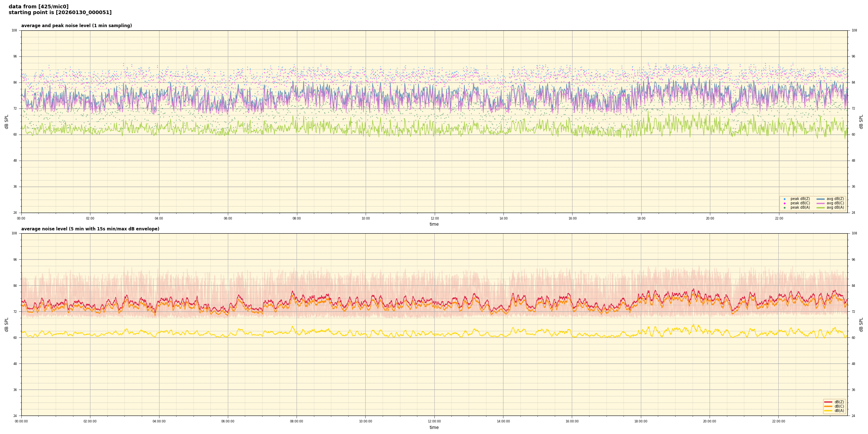
Task: Click the peak dB(Z) blue legend marker
Action: [784, 199]
